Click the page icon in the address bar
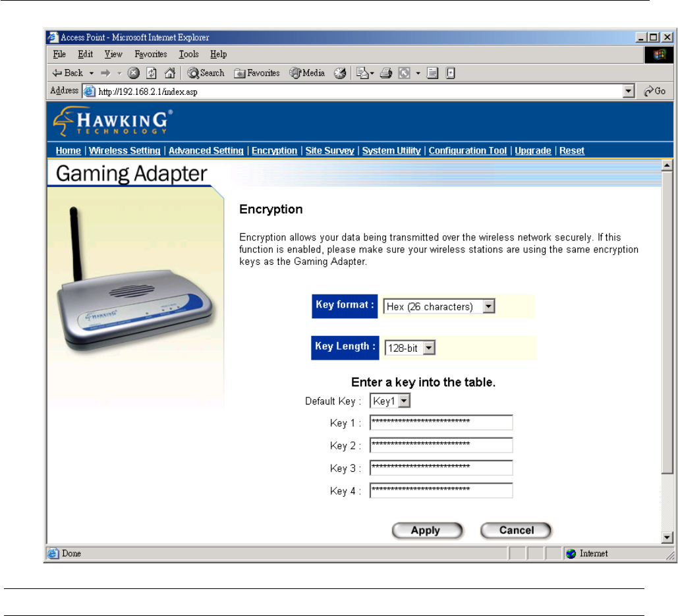 (x=89, y=91)
